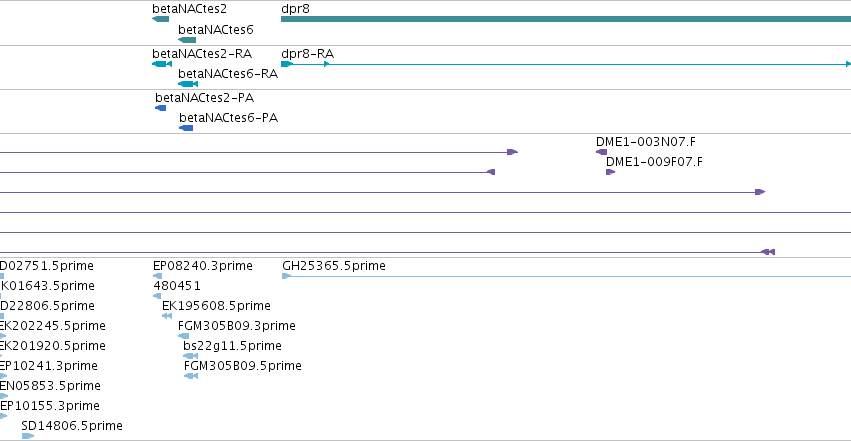Click the FGM305B09.5prime feature marker

[191, 376]
